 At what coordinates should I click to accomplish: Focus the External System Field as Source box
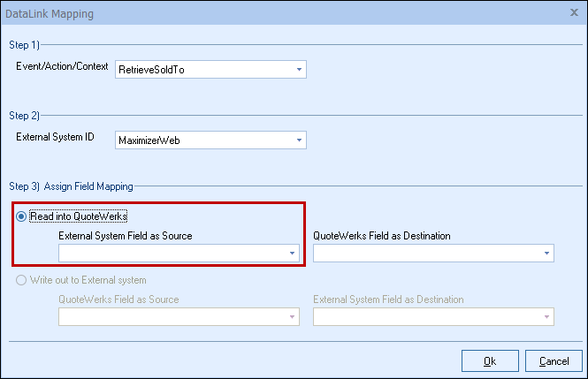(x=172, y=254)
